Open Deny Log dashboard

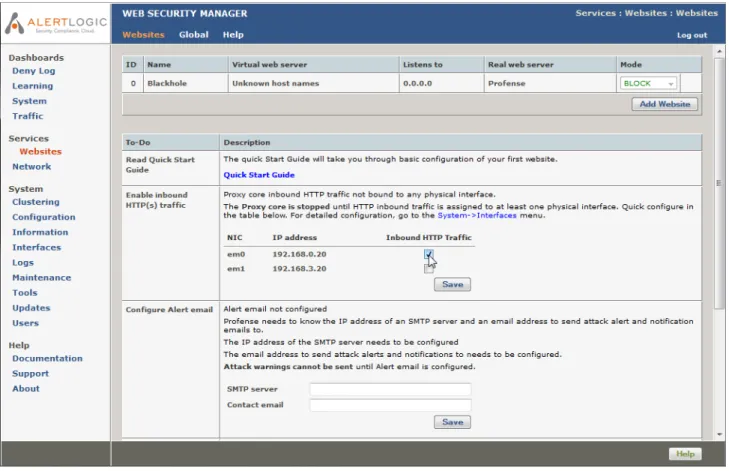tap(33, 71)
